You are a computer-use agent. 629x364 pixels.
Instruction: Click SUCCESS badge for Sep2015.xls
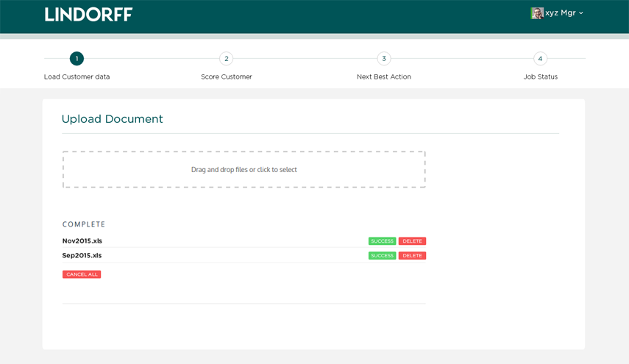382,256
